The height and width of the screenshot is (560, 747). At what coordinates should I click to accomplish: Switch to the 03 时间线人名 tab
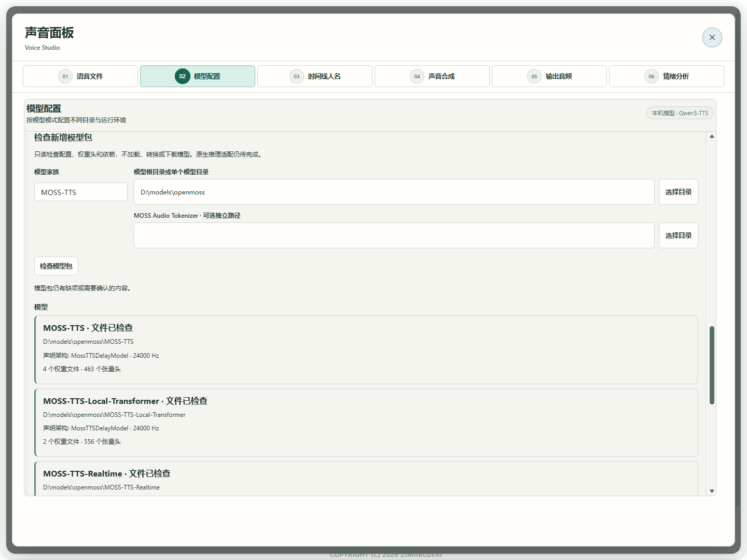(315, 76)
